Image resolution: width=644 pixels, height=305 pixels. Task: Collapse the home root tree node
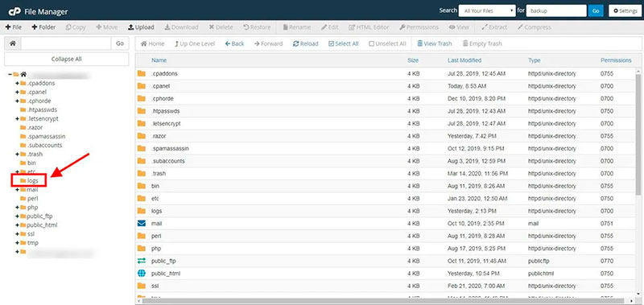(x=10, y=74)
